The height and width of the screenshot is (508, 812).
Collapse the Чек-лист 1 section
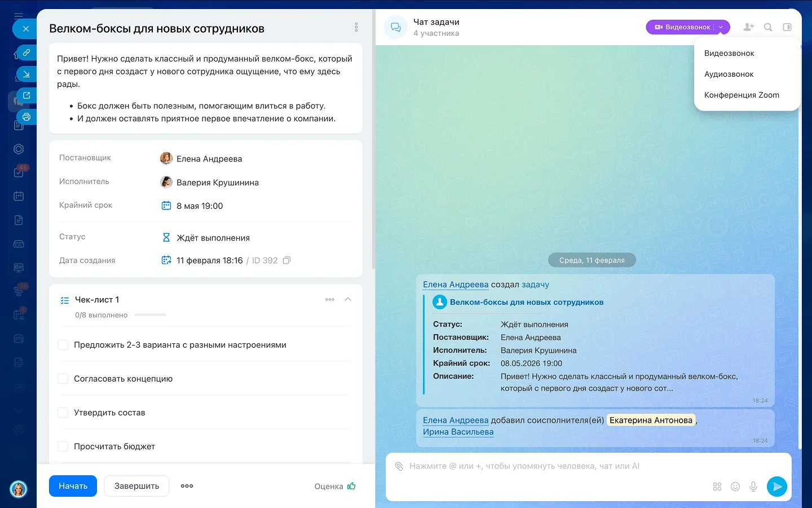pyautogui.click(x=348, y=300)
